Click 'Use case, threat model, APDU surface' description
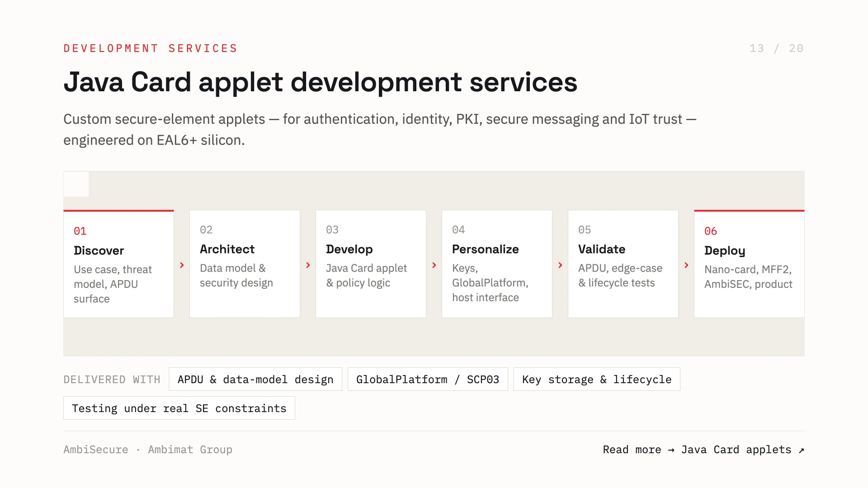This screenshot has width=868, height=488. coord(113,284)
